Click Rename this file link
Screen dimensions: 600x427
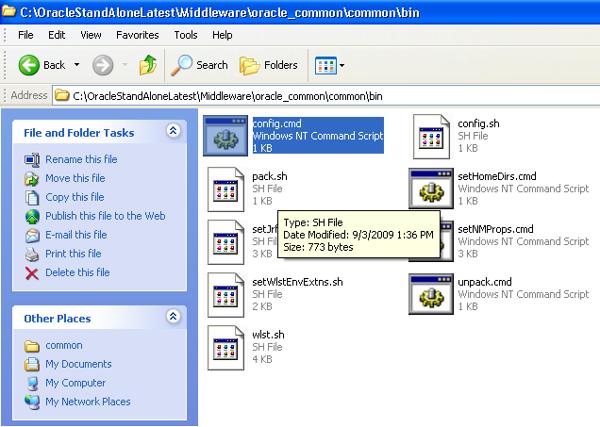pyautogui.click(x=81, y=159)
